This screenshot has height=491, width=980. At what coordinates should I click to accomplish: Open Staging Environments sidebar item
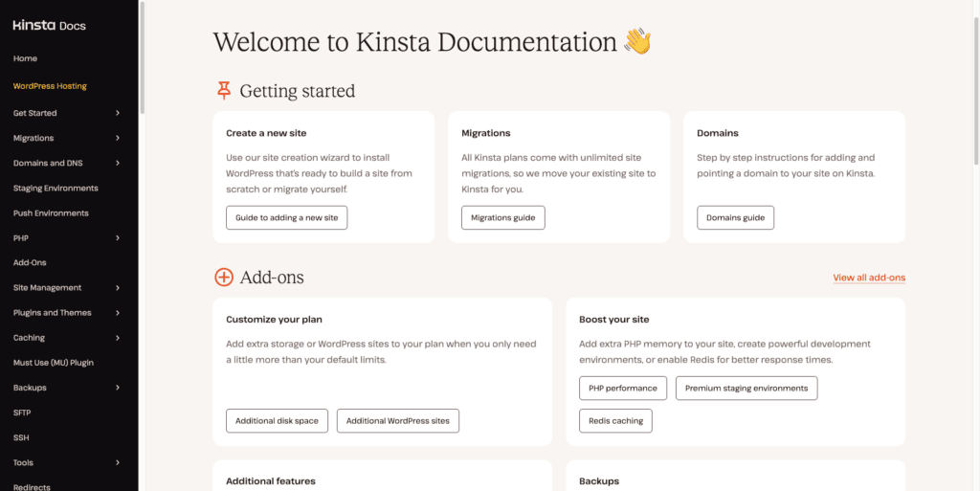click(56, 188)
